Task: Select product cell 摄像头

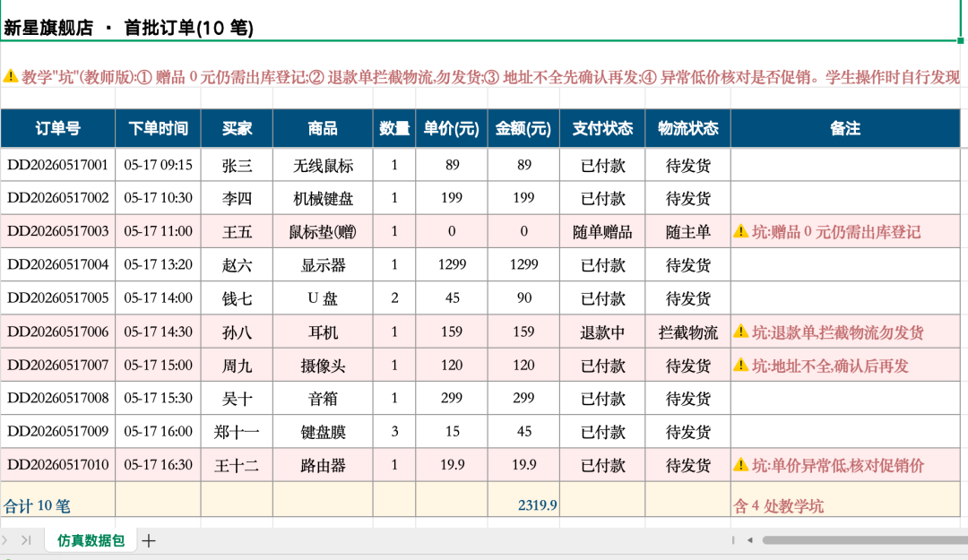Action: tap(323, 365)
